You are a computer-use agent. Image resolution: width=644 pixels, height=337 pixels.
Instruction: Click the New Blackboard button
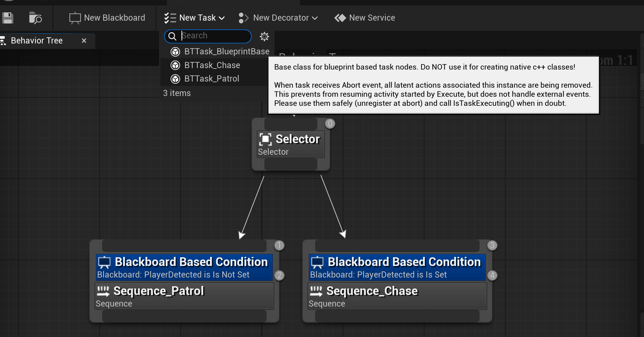tap(107, 18)
